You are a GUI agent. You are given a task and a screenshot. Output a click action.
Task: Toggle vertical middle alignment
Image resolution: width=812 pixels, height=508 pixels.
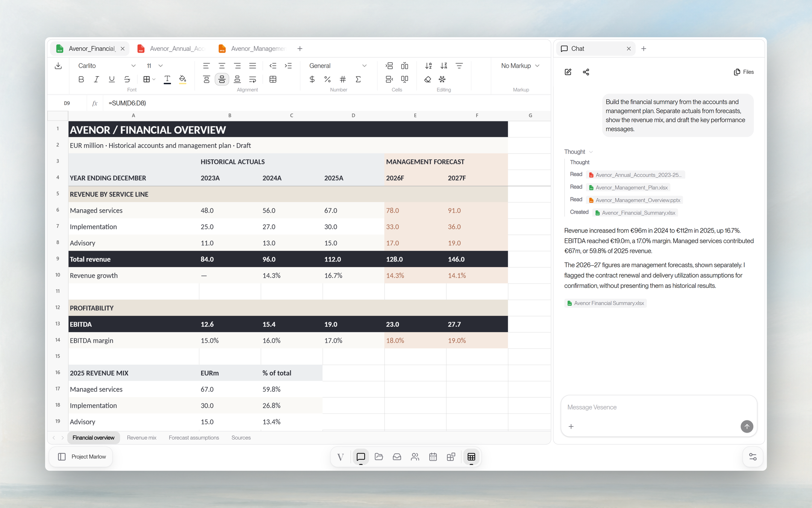click(x=222, y=79)
